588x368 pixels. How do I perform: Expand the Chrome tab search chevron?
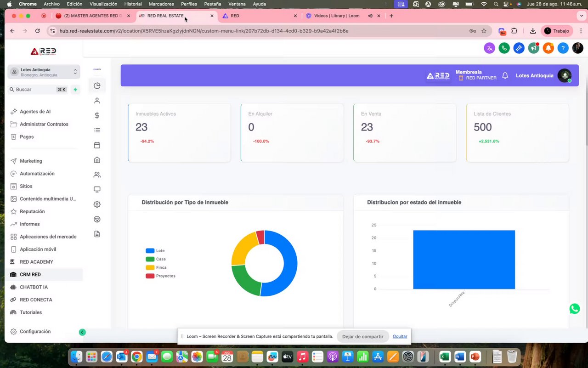click(x=582, y=16)
